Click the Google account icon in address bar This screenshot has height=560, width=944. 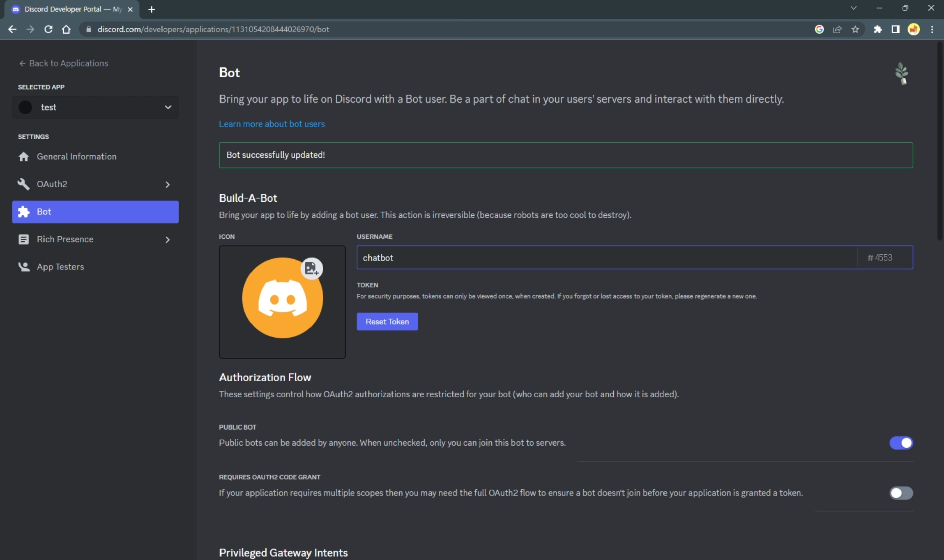(819, 29)
